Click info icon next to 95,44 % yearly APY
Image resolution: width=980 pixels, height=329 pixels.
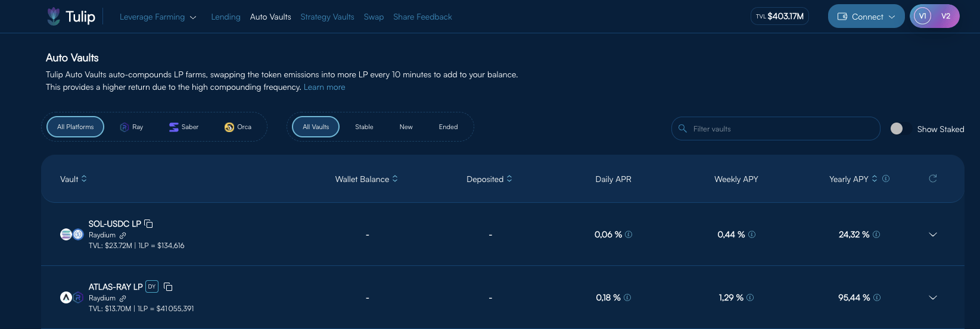(877, 297)
